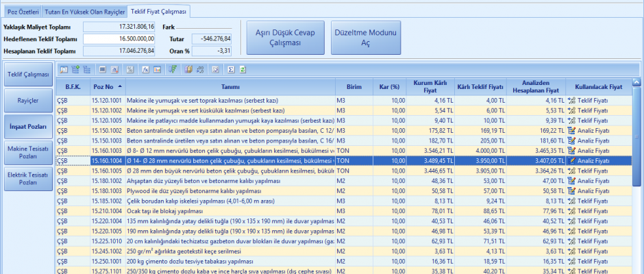The image size is (644, 274).
Task: Select Makine Tesisatı Pozları in side panel
Action: pyautogui.click(x=27, y=153)
